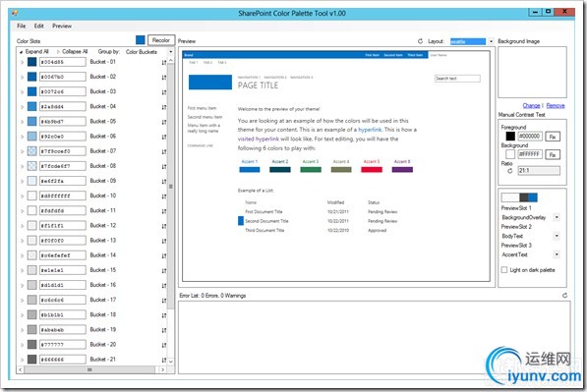Viewport: 587px width, 392px height.
Task: Click the Bucket - 01 hex value field
Action: [x=63, y=62]
